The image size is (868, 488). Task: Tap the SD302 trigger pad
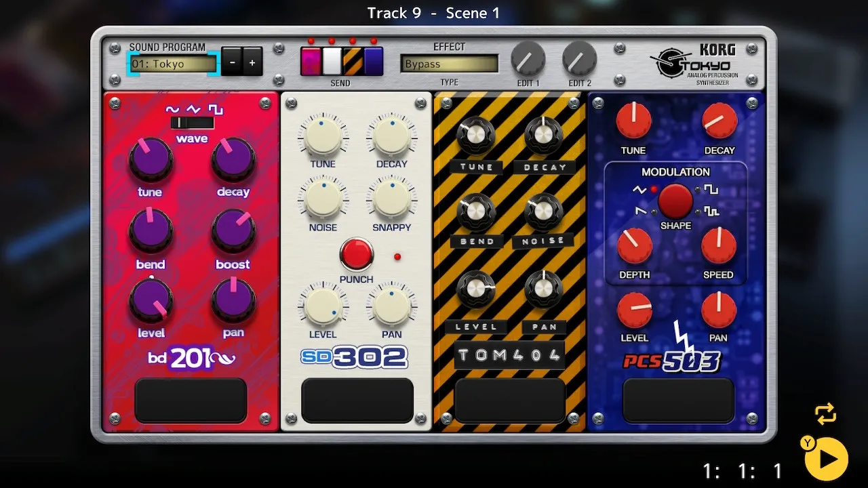[357, 401]
